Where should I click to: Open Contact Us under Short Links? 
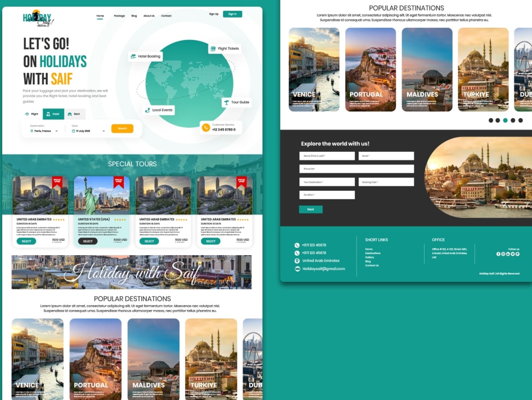pyautogui.click(x=372, y=266)
